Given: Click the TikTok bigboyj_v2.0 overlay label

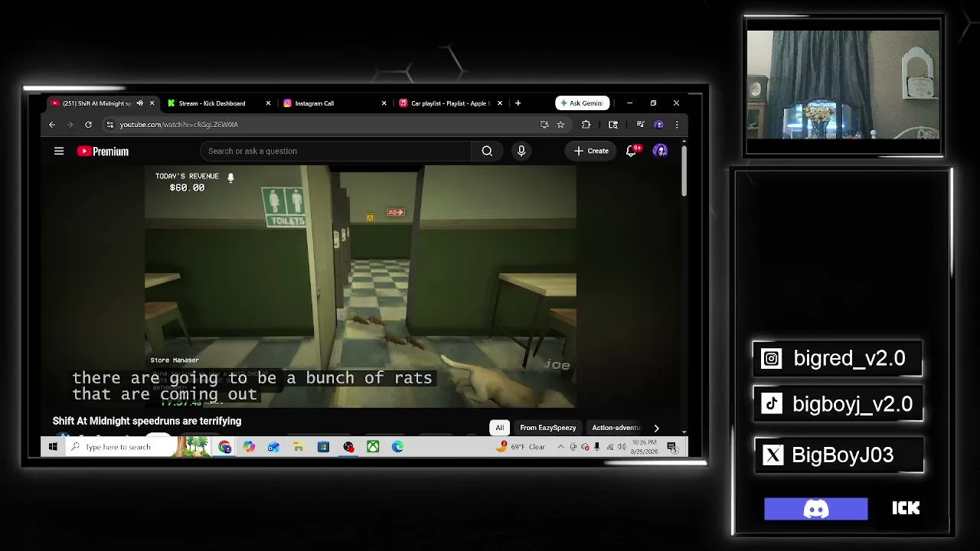Looking at the screenshot, I should click(838, 404).
